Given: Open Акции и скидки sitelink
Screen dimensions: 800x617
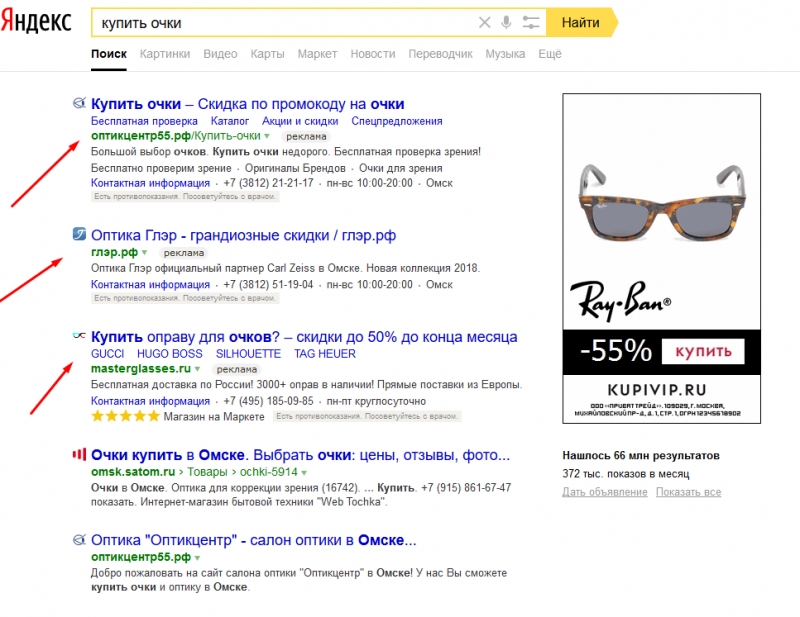Looking at the screenshot, I should 300,121.
